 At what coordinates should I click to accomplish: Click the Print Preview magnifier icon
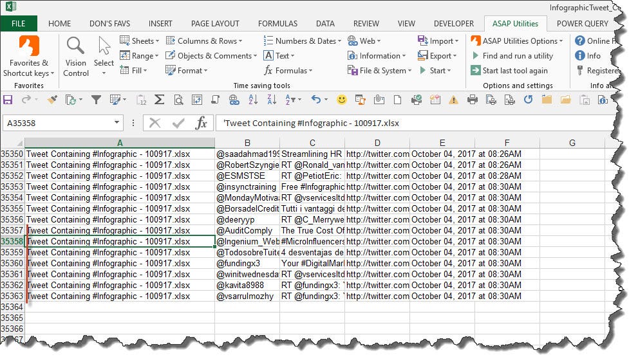pyautogui.click(x=178, y=100)
